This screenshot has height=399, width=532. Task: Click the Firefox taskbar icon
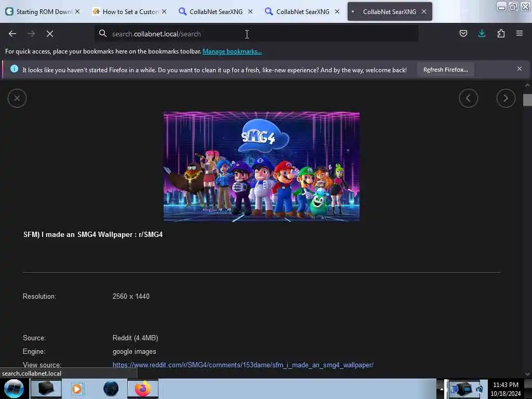143,389
